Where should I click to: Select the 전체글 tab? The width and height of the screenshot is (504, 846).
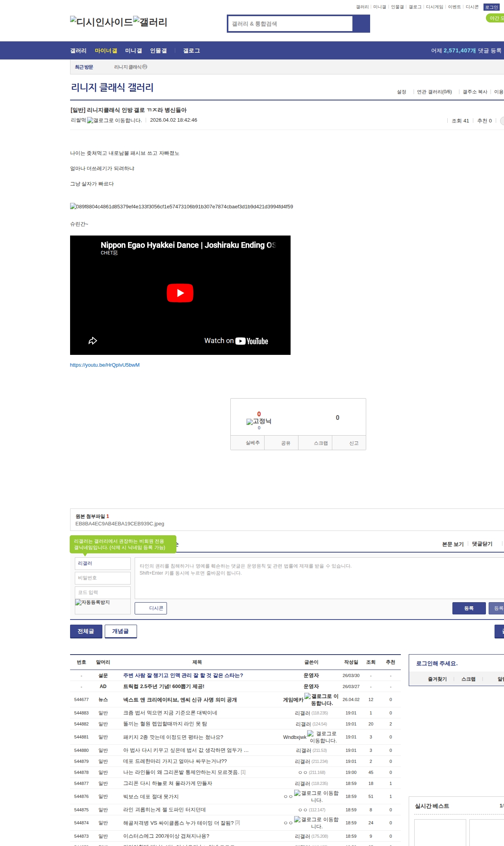[x=86, y=631]
